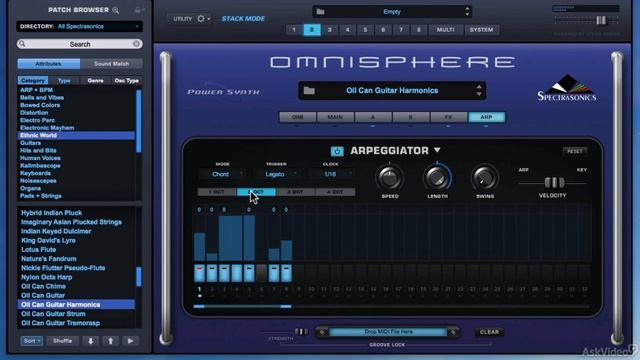Adjust the Arp/Key Velocity slider
This screenshot has width=640, height=360.
[x=554, y=182]
